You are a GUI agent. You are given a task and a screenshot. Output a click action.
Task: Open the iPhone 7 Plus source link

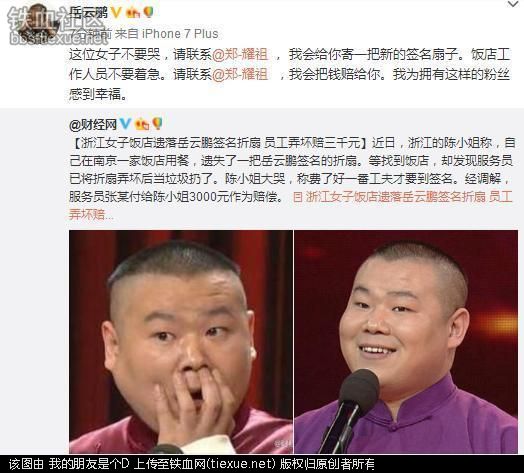point(180,34)
